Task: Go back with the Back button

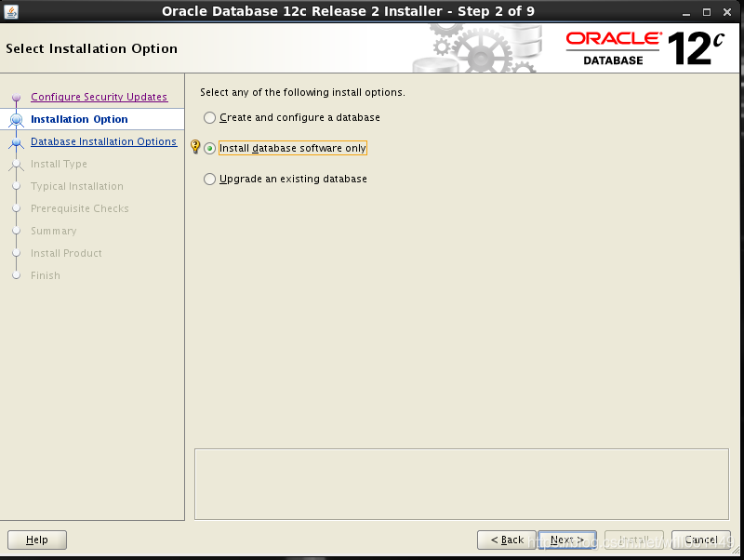Action: click(507, 540)
